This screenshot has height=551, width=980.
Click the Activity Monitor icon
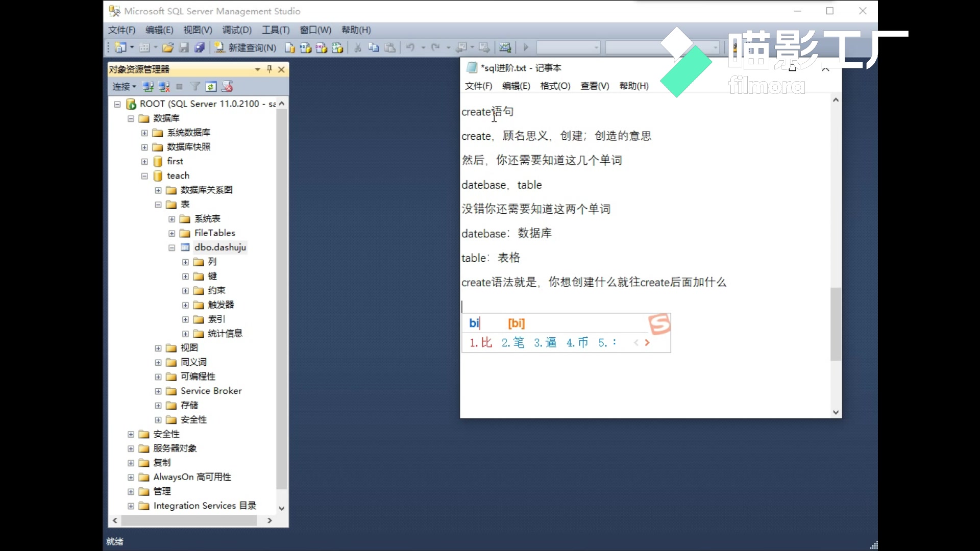pyautogui.click(x=505, y=47)
